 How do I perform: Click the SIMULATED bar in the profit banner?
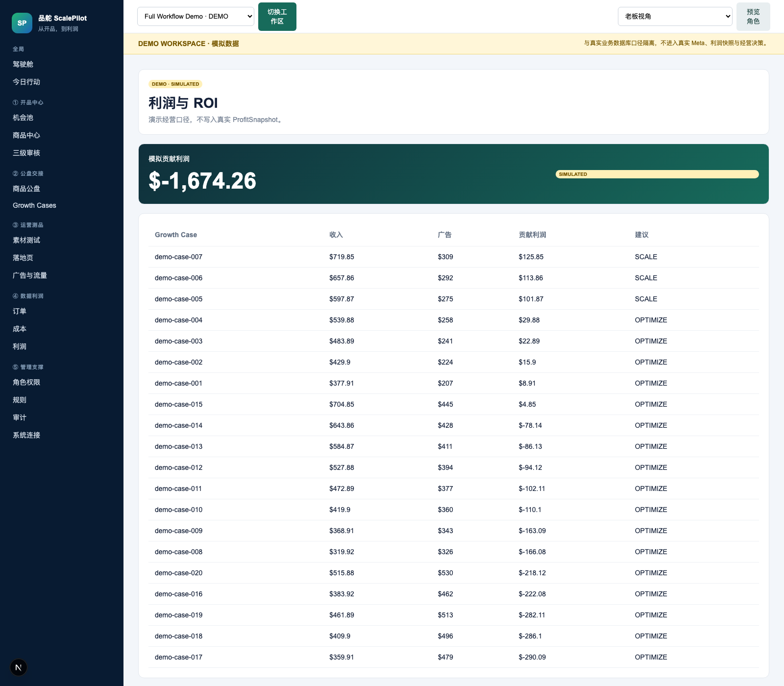point(657,174)
